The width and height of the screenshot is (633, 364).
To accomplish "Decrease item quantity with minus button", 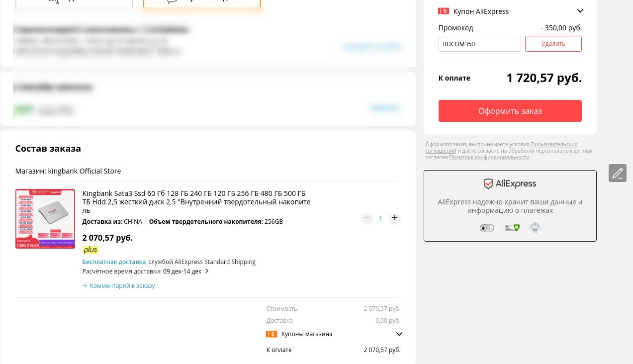I will pos(367,218).
